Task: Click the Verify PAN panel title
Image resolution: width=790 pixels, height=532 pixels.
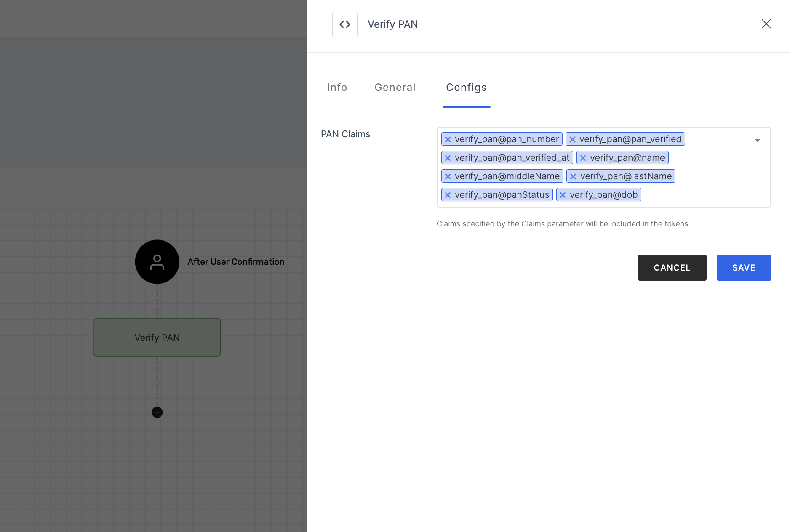Action: (392, 24)
